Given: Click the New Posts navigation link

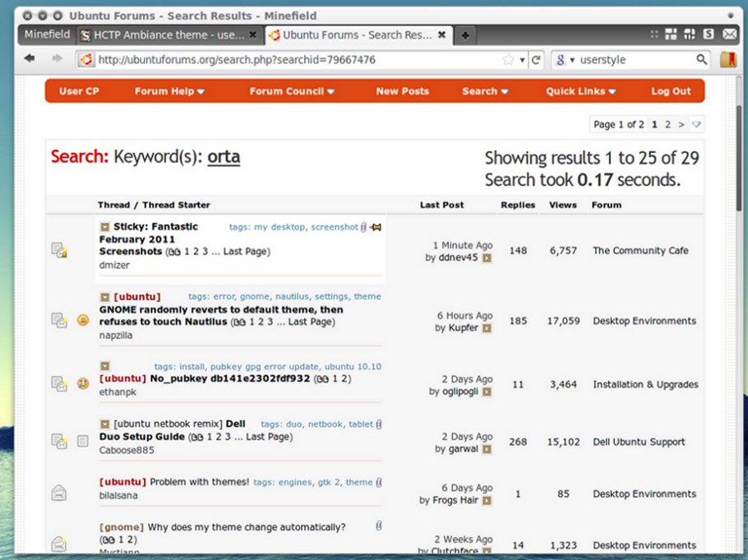Looking at the screenshot, I should 402,91.
